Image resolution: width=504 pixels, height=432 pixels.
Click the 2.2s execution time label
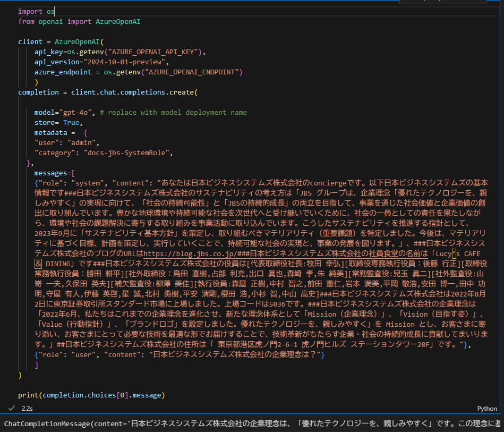27,409
